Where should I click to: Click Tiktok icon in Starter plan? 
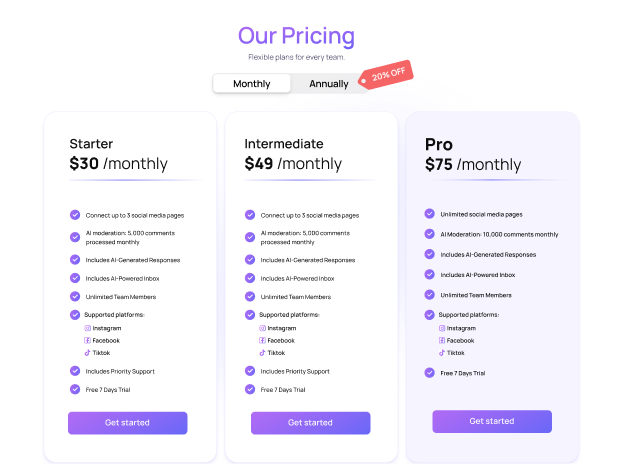coord(87,353)
